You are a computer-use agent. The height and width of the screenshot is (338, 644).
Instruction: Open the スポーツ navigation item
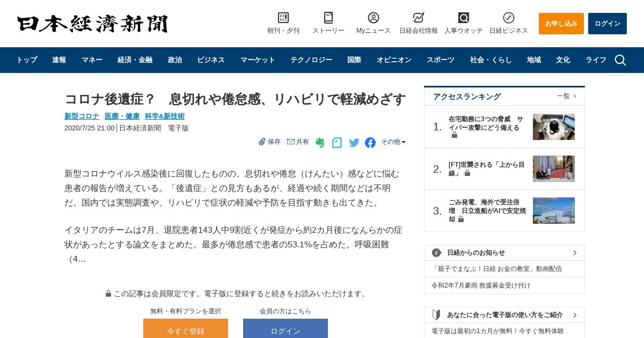(x=441, y=60)
